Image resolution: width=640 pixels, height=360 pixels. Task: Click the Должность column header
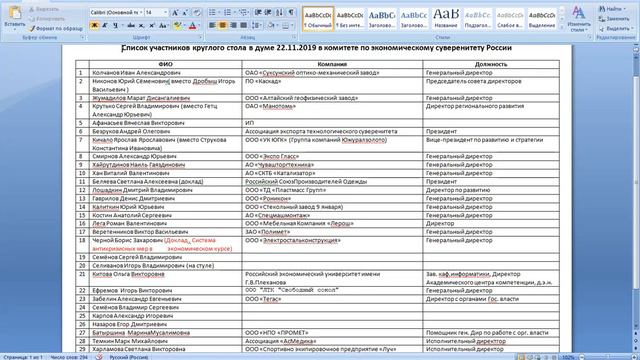(491, 64)
